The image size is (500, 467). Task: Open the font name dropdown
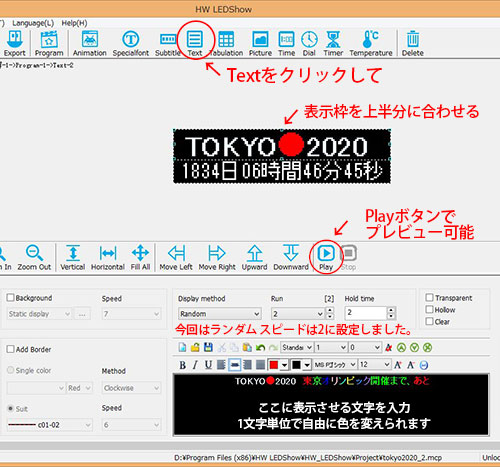coord(335,365)
